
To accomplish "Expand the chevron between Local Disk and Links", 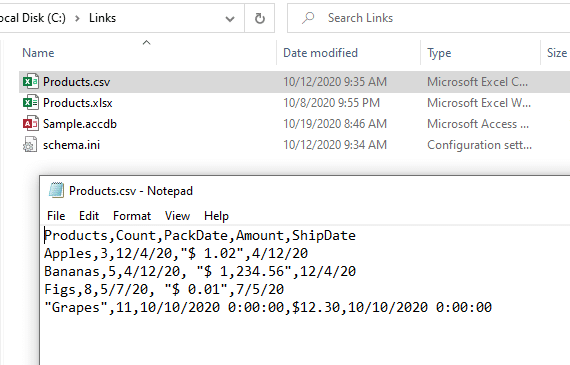I will pyautogui.click(x=77, y=18).
